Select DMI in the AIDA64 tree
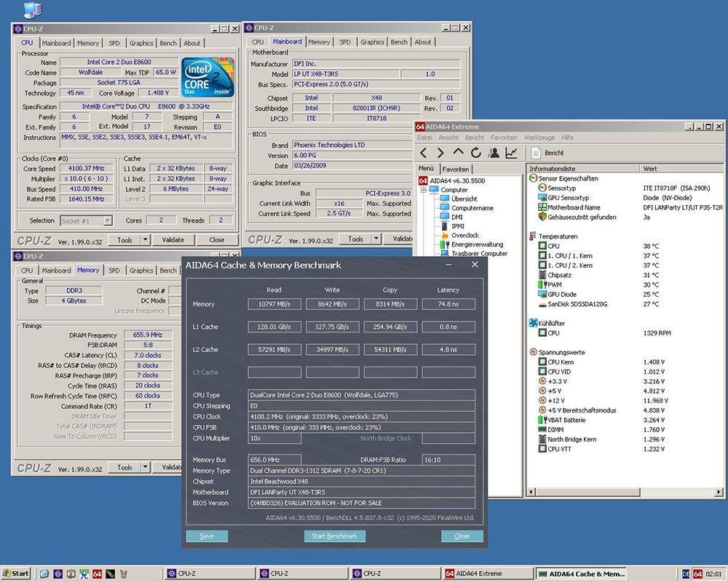Image resolution: width=728 pixels, height=582 pixels. point(451,217)
